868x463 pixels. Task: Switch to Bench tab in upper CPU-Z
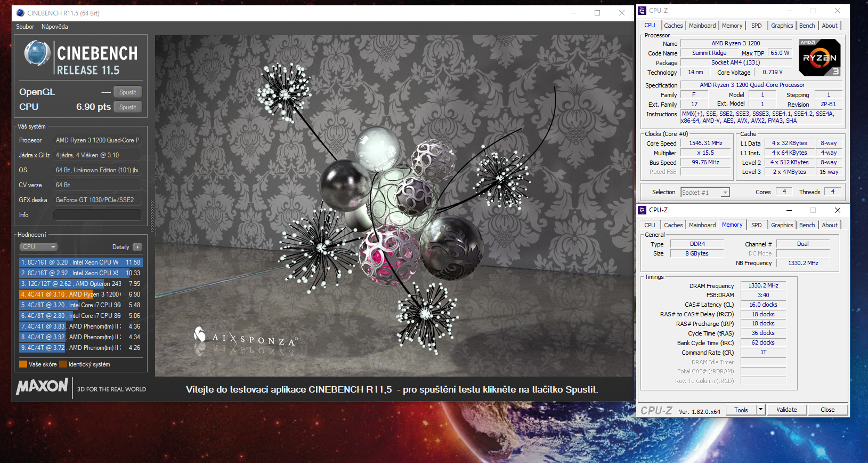(807, 26)
